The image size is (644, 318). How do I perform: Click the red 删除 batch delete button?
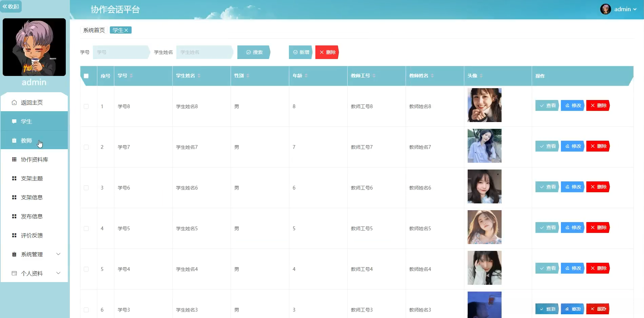click(327, 52)
